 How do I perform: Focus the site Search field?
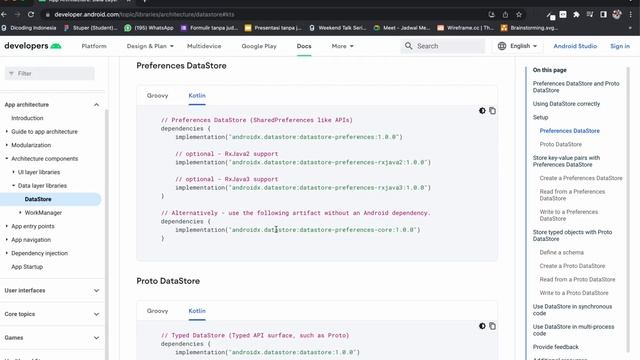443,46
